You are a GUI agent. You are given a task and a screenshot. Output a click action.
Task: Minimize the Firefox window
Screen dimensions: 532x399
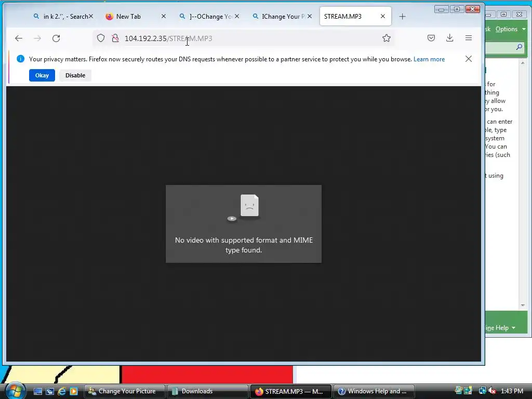click(441, 9)
